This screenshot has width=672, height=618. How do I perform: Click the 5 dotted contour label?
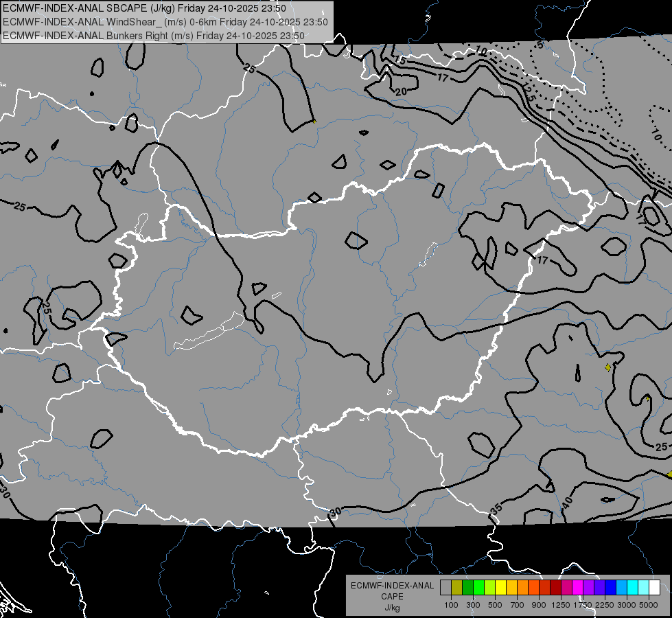540,45
